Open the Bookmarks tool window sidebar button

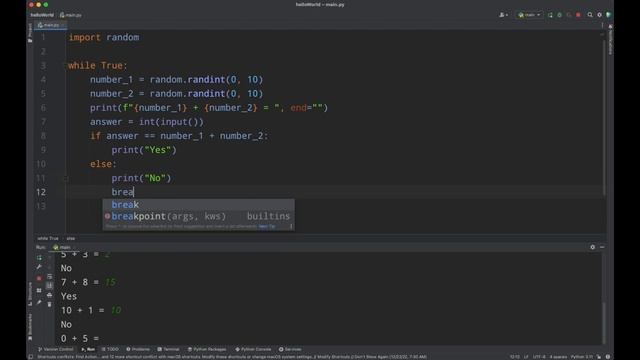[30, 327]
